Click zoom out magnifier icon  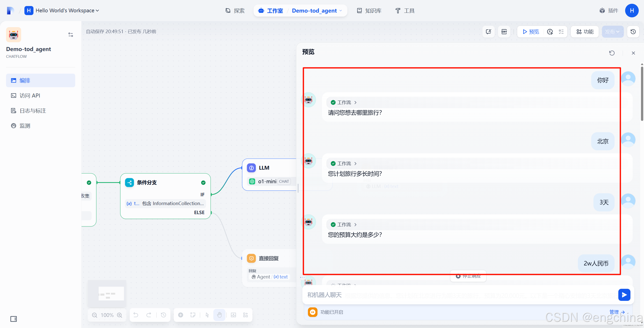pyautogui.click(x=95, y=315)
